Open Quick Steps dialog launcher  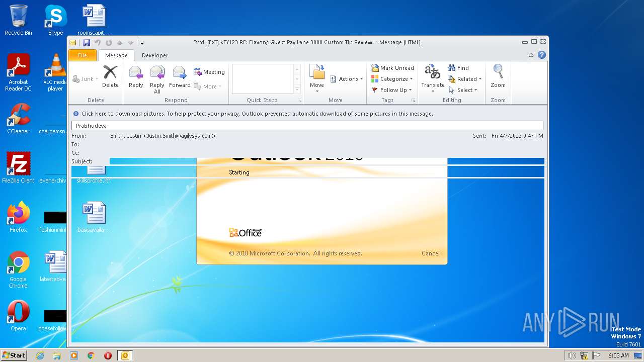coord(299,101)
